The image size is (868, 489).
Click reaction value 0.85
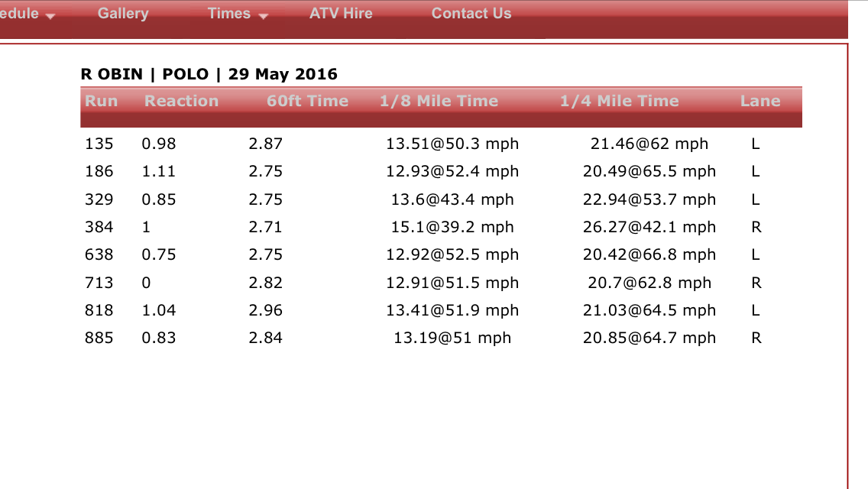tap(159, 199)
